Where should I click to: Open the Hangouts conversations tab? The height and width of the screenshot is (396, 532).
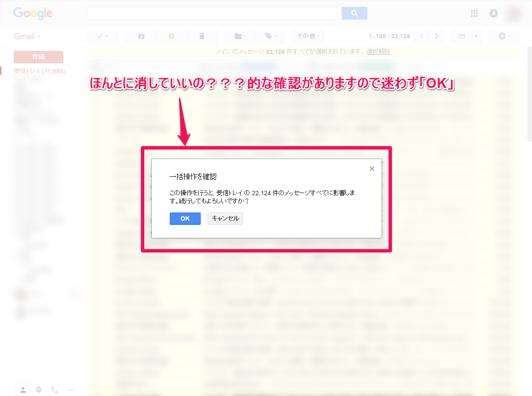(39, 390)
